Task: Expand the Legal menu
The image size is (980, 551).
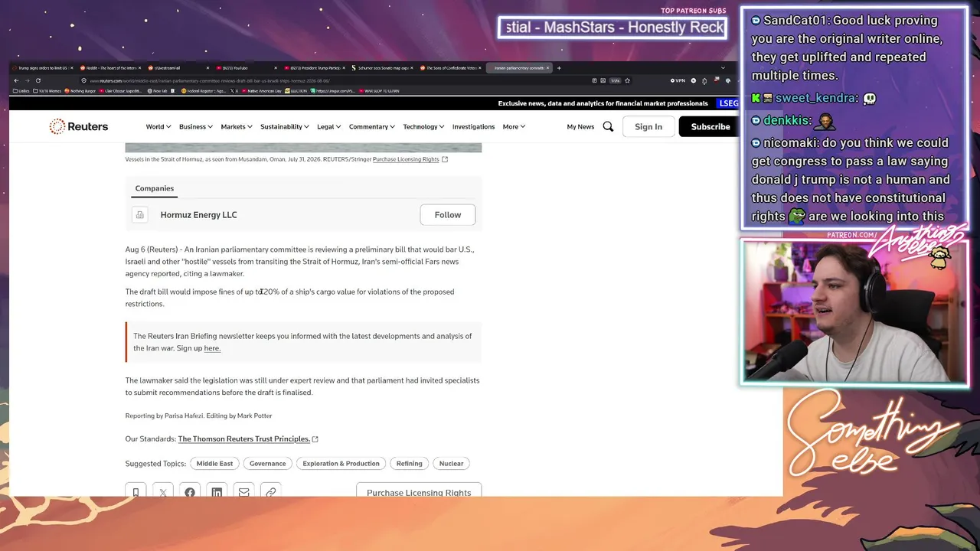Action: coord(328,126)
